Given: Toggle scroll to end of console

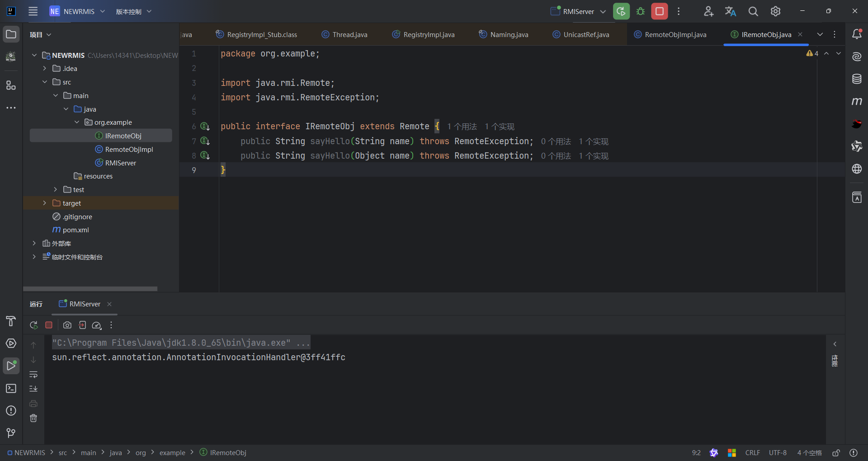Looking at the screenshot, I should click(33, 389).
